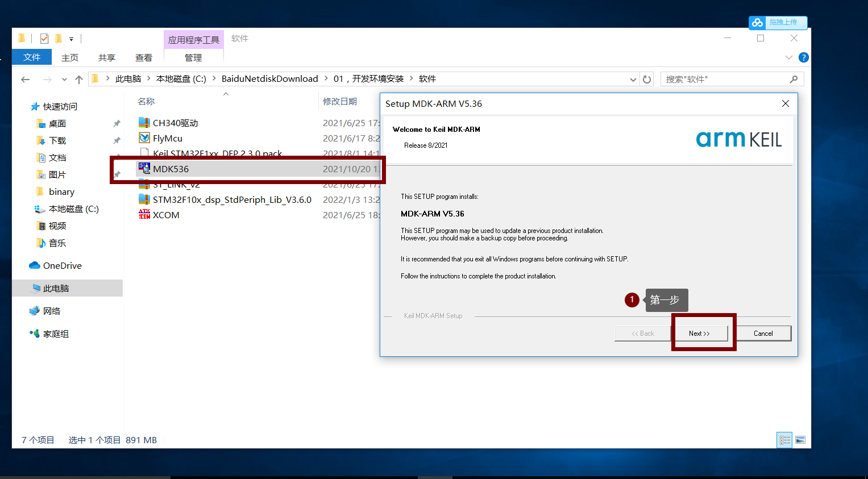The image size is (868, 479).
Task: Unpin 下载 pushpin in quick access
Action: (117, 141)
